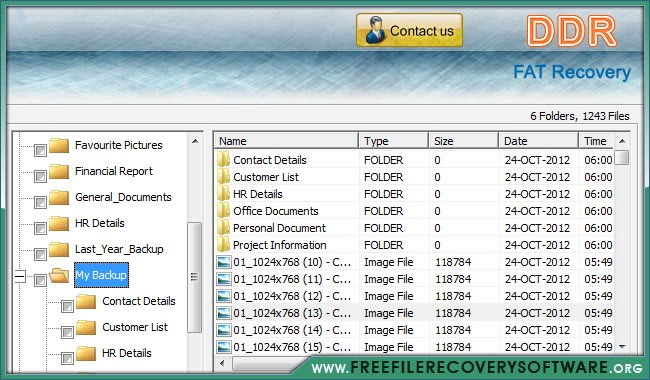Screen dimensions: 650x380
Task: Click the tree panel vertical scrollbar thumb
Action: tap(194, 278)
